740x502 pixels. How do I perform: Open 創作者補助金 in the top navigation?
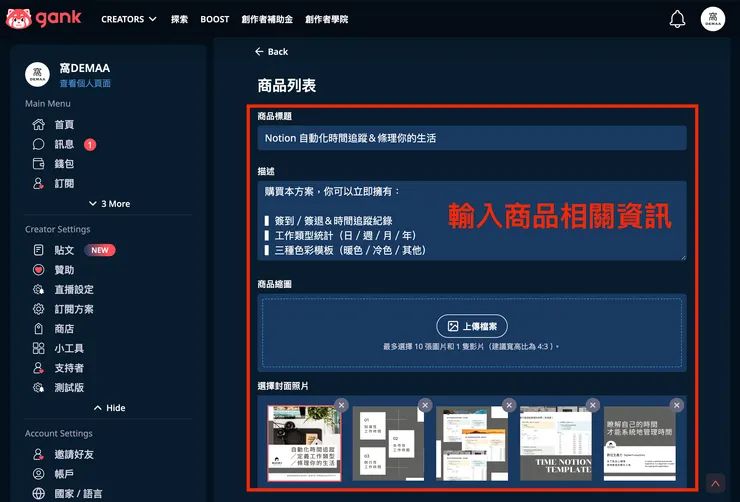(267, 19)
